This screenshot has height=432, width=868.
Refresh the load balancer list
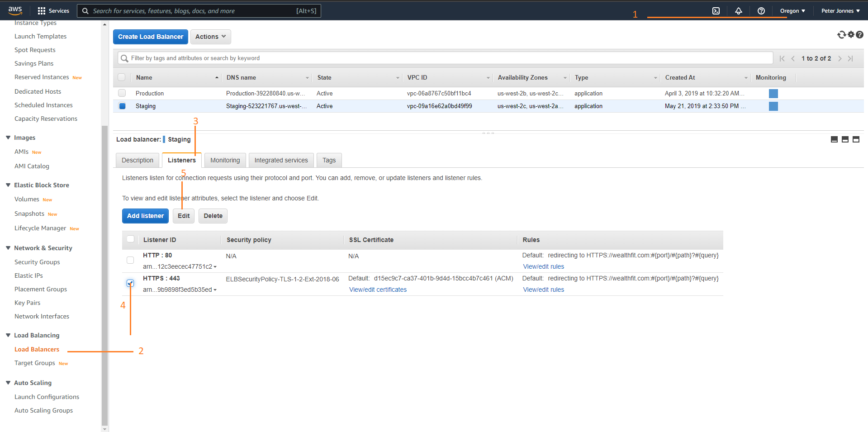click(841, 35)
